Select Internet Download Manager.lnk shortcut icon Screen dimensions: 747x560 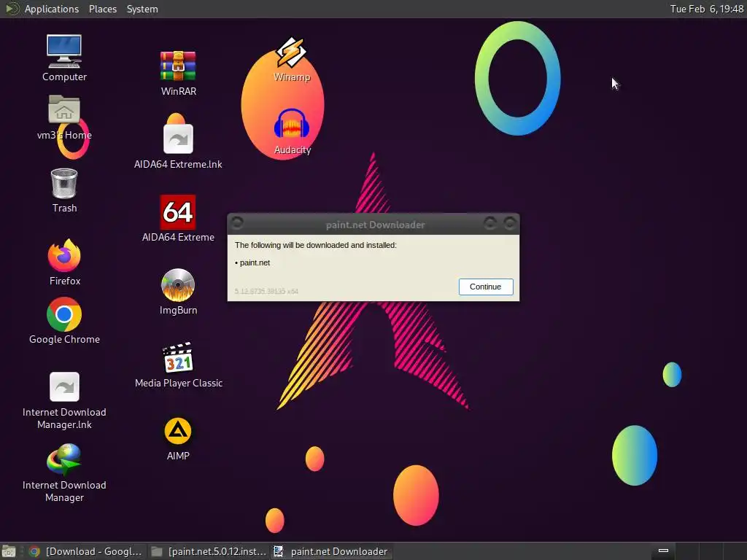pyautogui.click(x=64, y=386)
